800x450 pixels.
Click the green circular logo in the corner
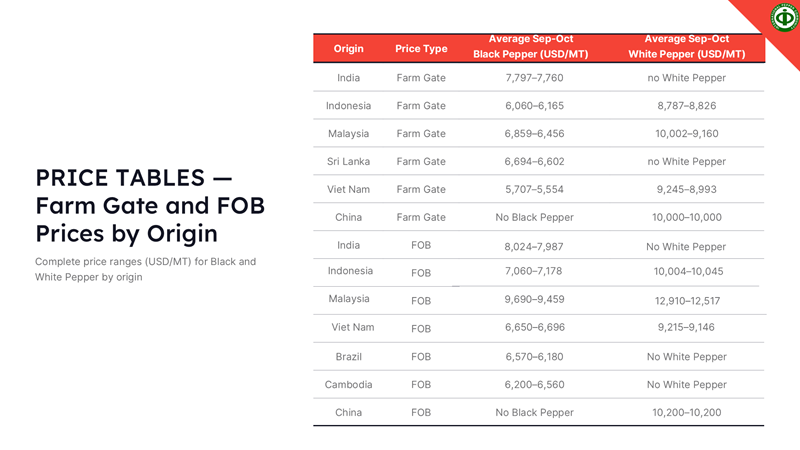point(784,17)
